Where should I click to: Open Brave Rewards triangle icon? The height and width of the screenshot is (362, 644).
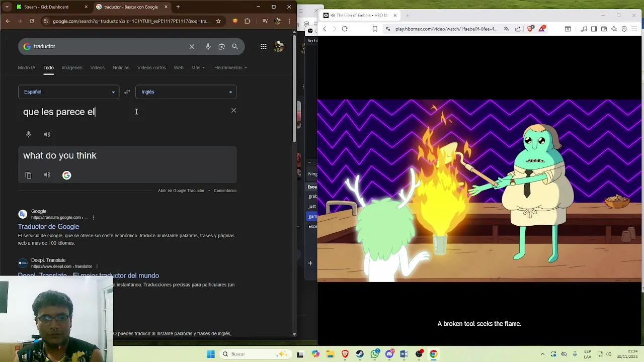pos(542,29)
